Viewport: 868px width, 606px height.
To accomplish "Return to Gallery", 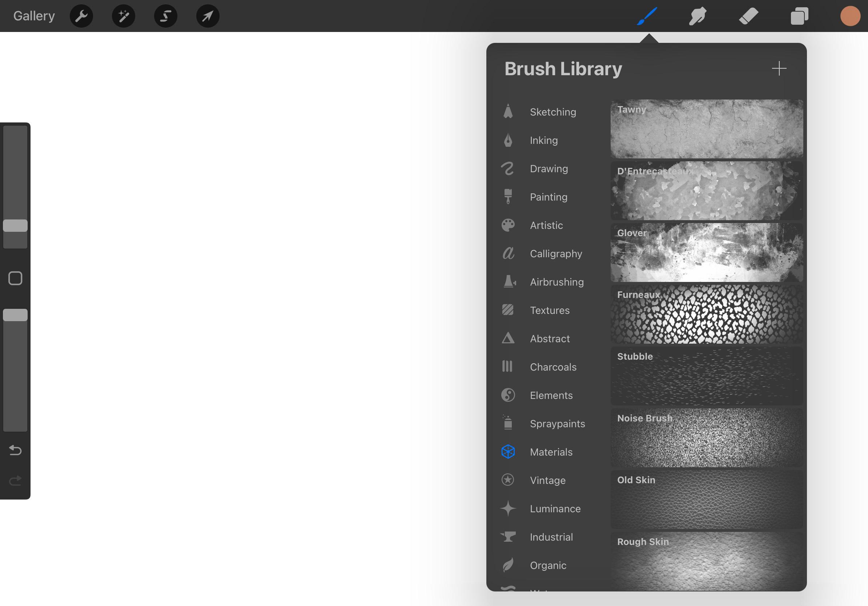I will (34, 16).
